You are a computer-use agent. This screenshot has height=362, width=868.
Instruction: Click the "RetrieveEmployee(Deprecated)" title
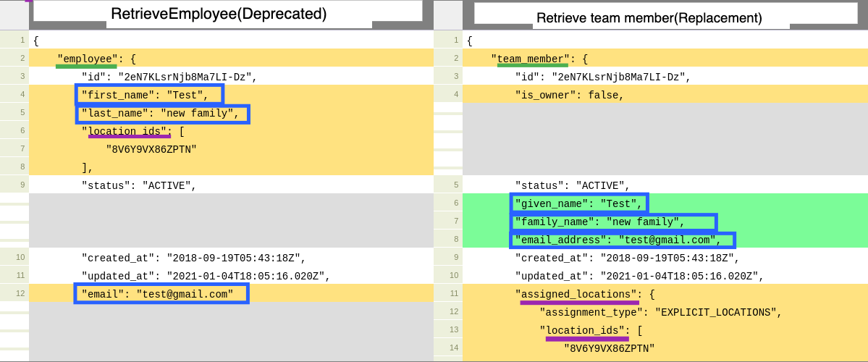coord(219,14)
